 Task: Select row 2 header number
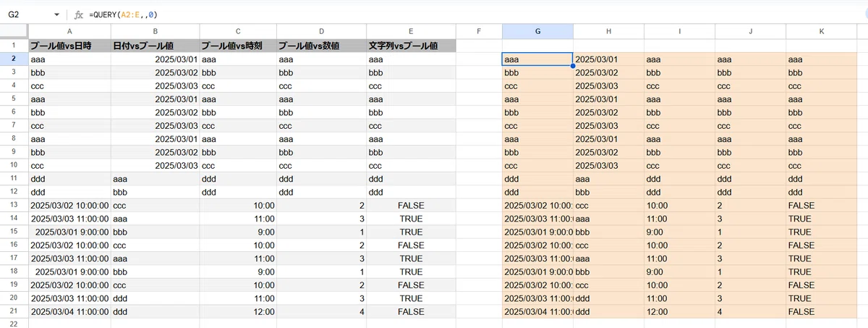coord(14,59)
